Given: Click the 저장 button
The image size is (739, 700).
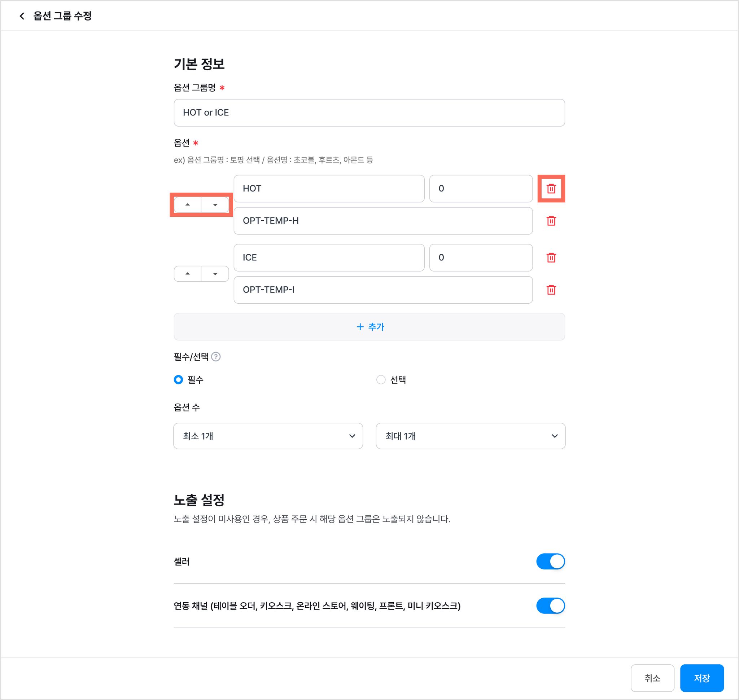Looking at the screenshot, I should [x=702, y=678].
